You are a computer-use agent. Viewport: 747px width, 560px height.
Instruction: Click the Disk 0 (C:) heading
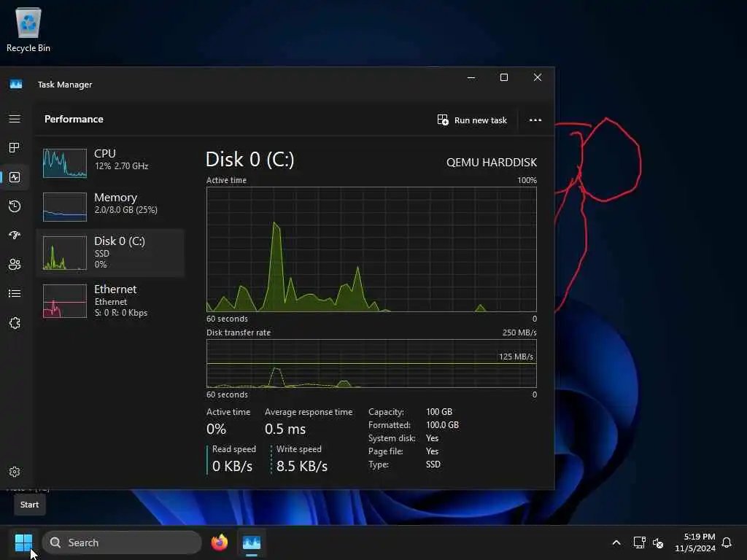[x=250, y=160]
